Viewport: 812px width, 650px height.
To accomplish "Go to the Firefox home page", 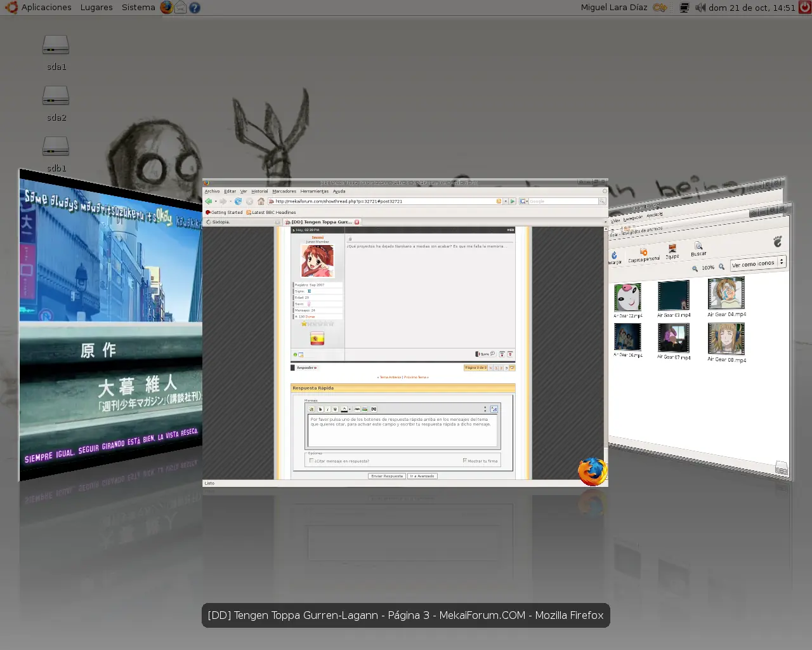I will click(261, 201).
